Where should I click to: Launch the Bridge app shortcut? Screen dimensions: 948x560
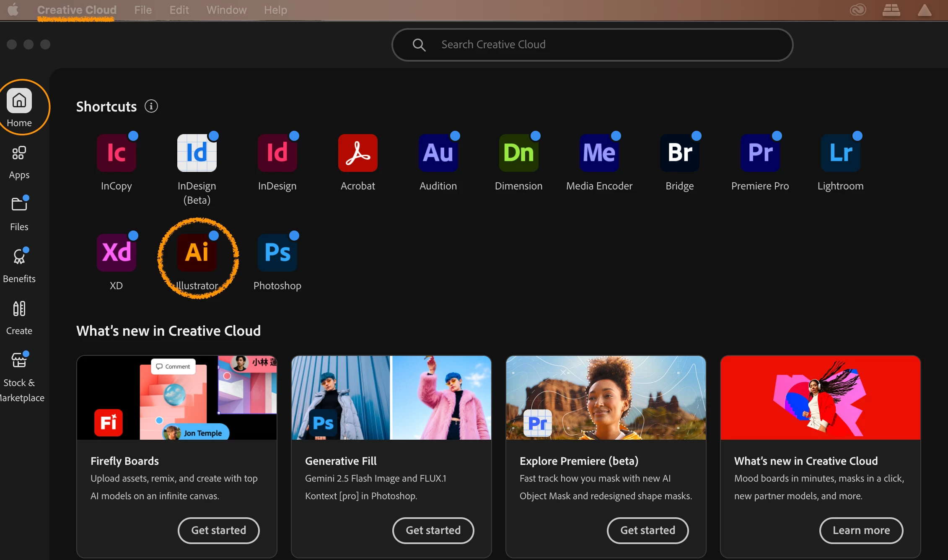pyautogui.click(x=679, y=153)
